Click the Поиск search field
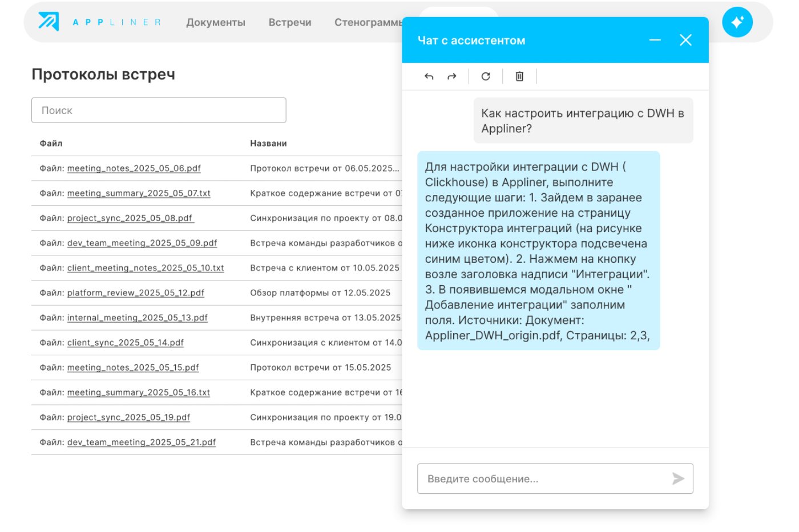Viewport: 799px width, 532px height. coord(159,110)
